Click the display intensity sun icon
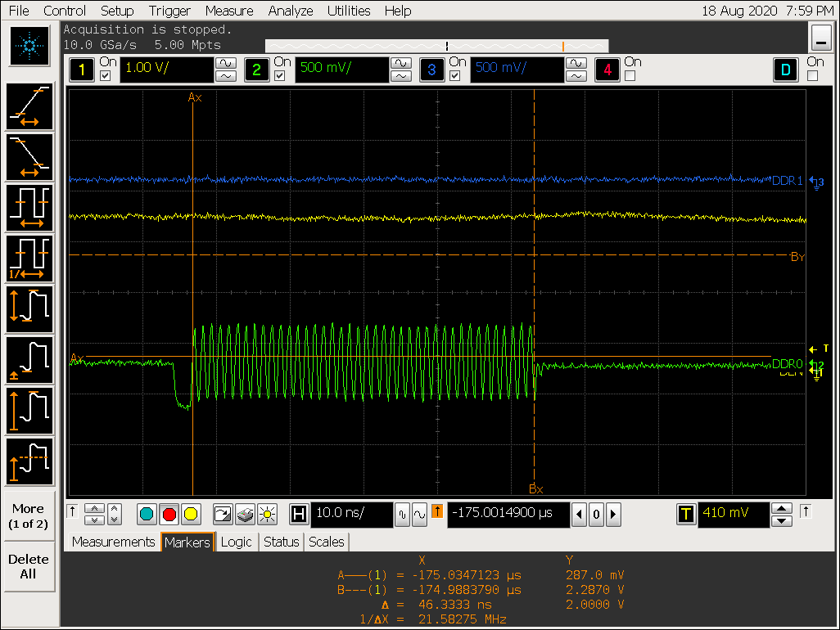This screenshot has height=630, width=840. (x=267, y=515)
